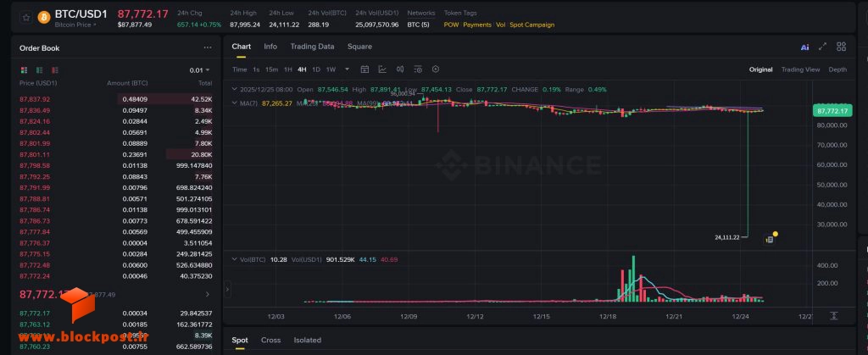Collapse the candle OHLC info row chevron
The image size is (868, 355).
pyautogui.click(x=234, y=89)
